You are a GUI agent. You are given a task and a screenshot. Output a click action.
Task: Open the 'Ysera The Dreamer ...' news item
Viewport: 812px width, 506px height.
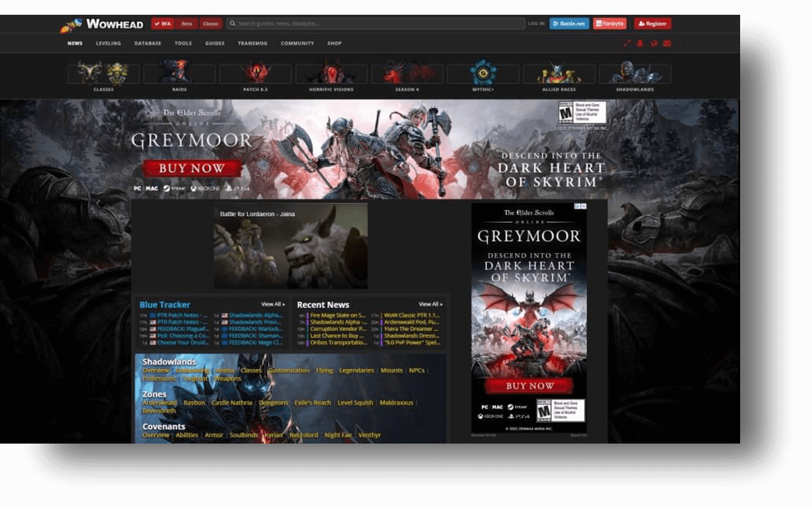[x=411, y=329]
